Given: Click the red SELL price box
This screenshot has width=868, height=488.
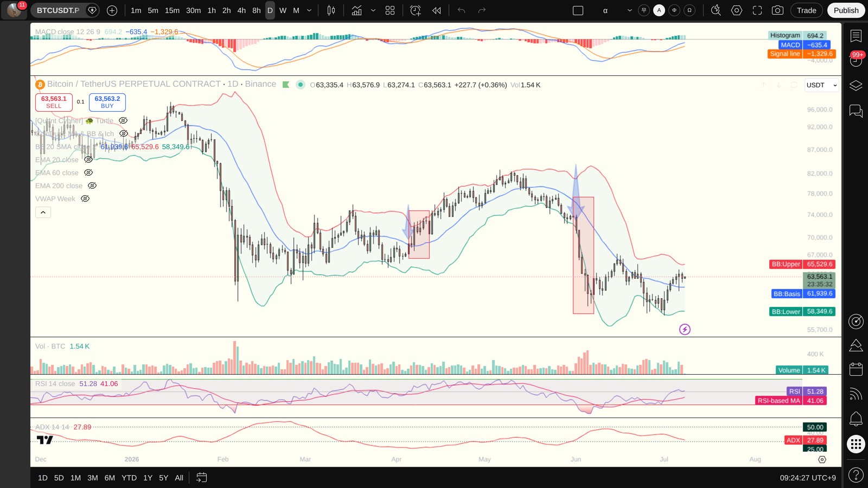Looking at the screenshot, I should click(54, 102).
